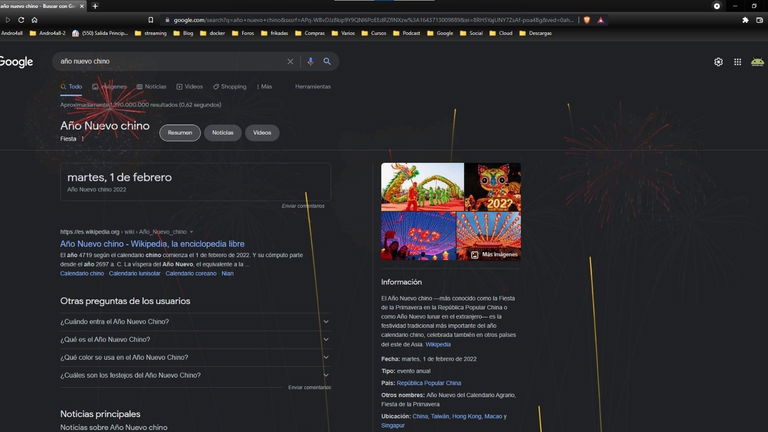Screen dimensions: 768x432
Task: Select the Todo results tab
Action: point(71,87)
